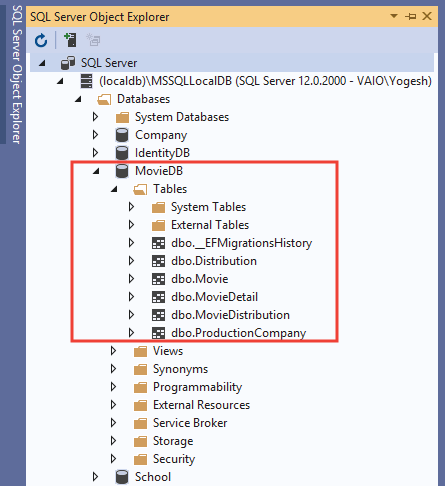Viewport: 445px width, 486px height.
Task: Collapse the Tables folder arrow
Action: [114, 189]
